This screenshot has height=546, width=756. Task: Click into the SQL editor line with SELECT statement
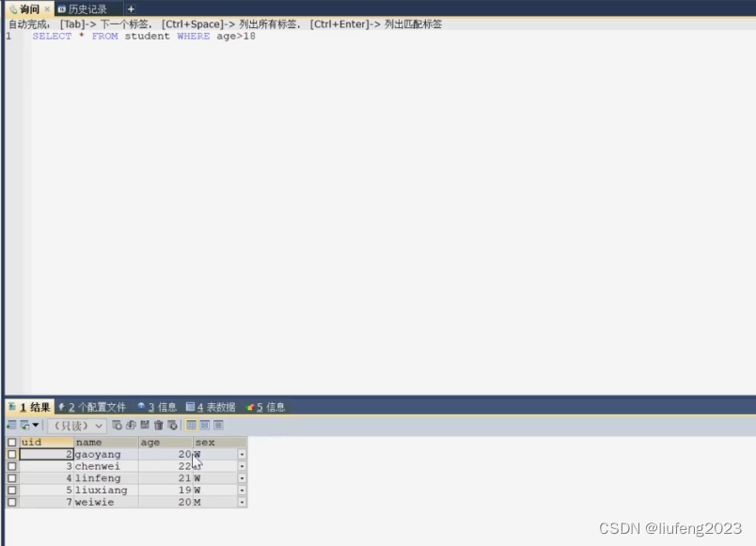(144, 36)
